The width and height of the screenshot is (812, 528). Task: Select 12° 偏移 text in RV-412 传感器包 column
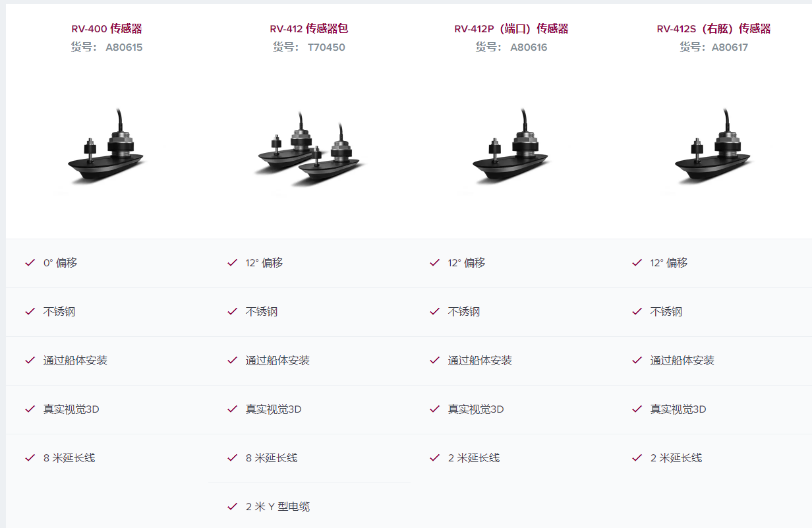coord(264,262)
